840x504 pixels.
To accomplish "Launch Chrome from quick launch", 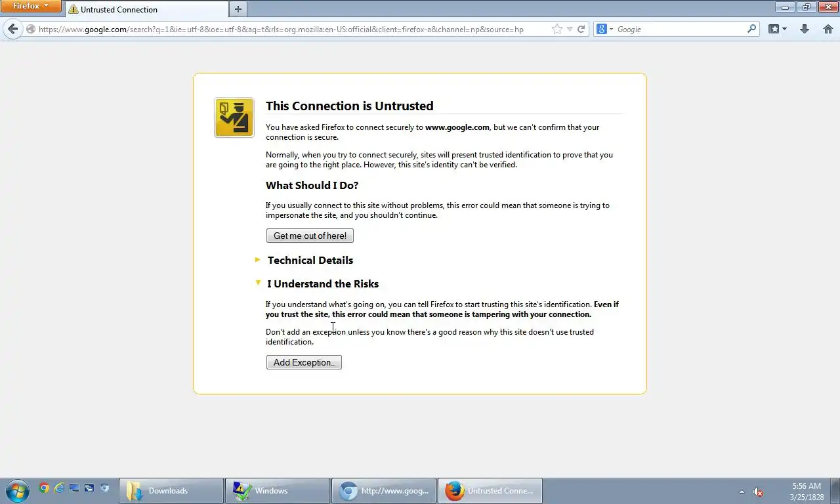I will [x=44, y=488].
